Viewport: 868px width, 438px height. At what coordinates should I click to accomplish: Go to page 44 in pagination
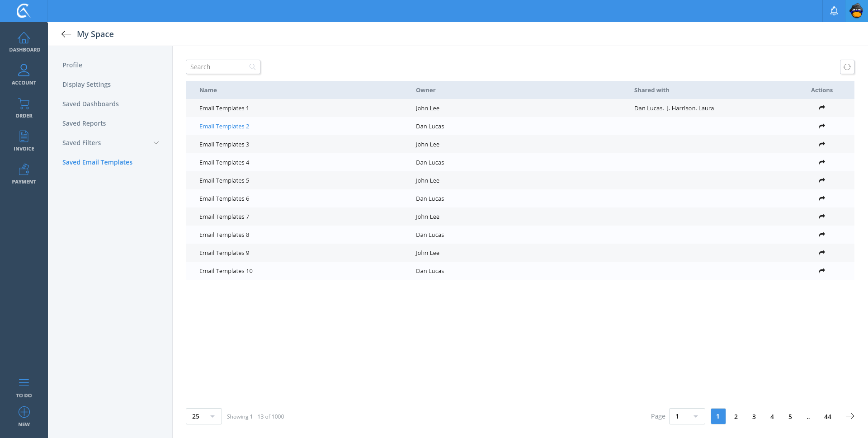[827, 417]
